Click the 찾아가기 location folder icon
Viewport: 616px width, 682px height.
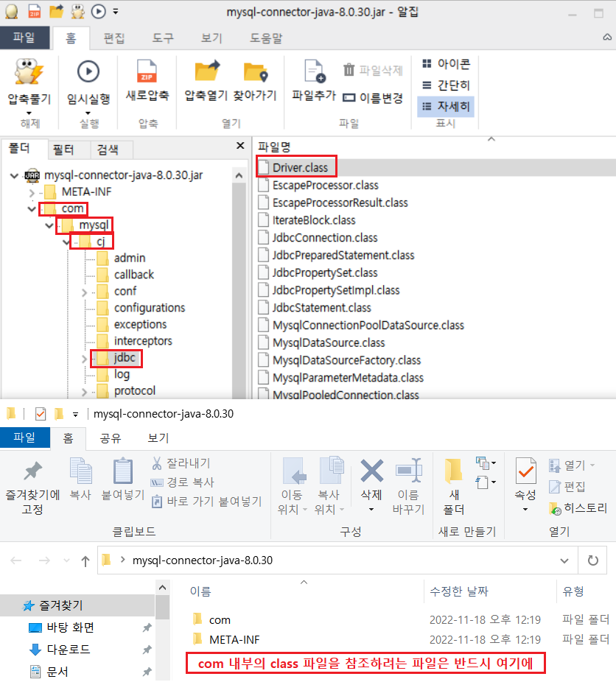[x=256, y=72]
